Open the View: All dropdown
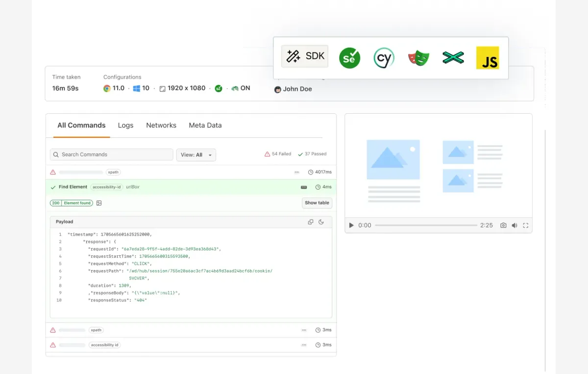Image resolution: width=588 pixels, height=374 pixels. coord(196,155)
